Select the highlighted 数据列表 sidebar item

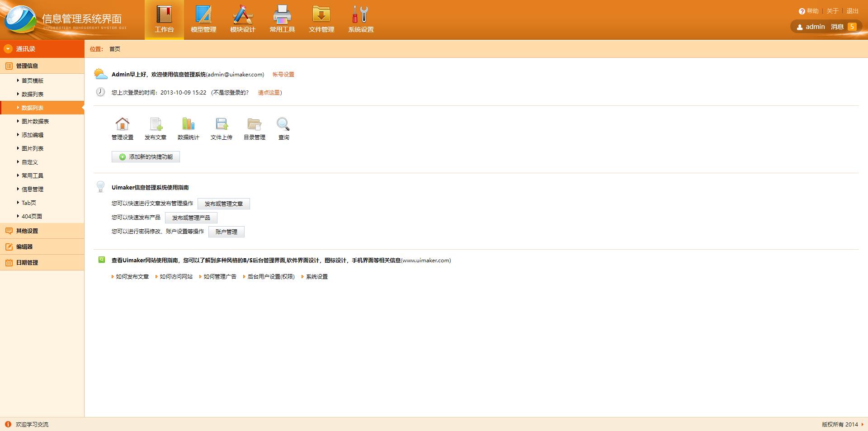(42, 108)
